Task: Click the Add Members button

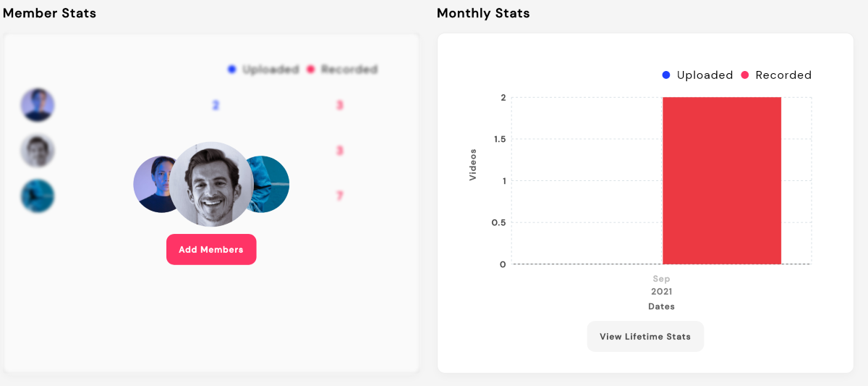Action: 211,249
